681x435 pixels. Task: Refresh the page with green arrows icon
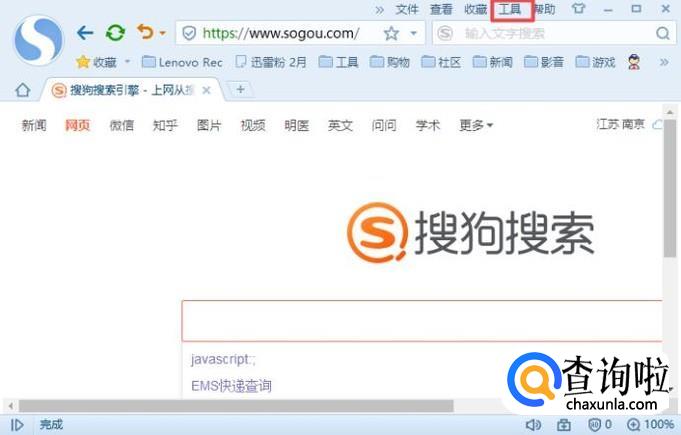(x=116, y=33)
